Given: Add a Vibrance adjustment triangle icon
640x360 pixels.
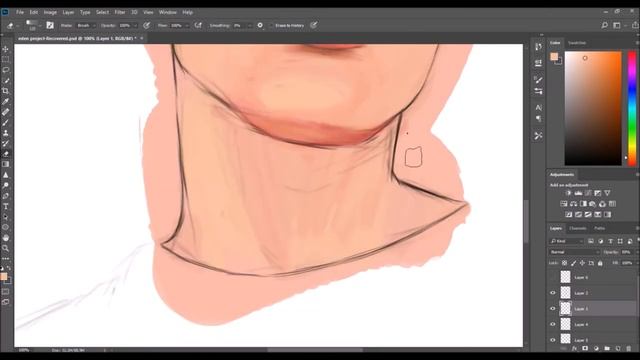Looking at the screenshot, I should click(607, 193).
